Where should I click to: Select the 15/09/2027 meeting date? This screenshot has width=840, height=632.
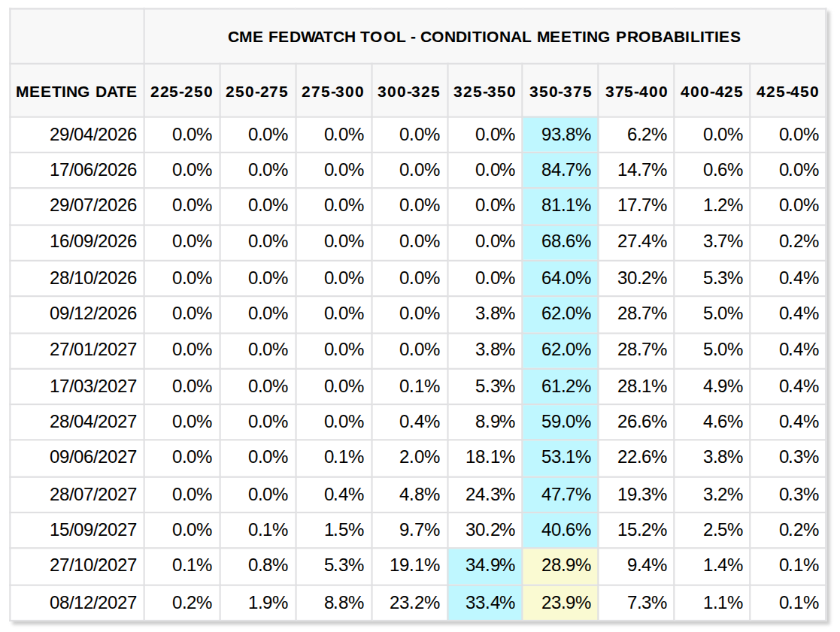(x=93, y=530)
